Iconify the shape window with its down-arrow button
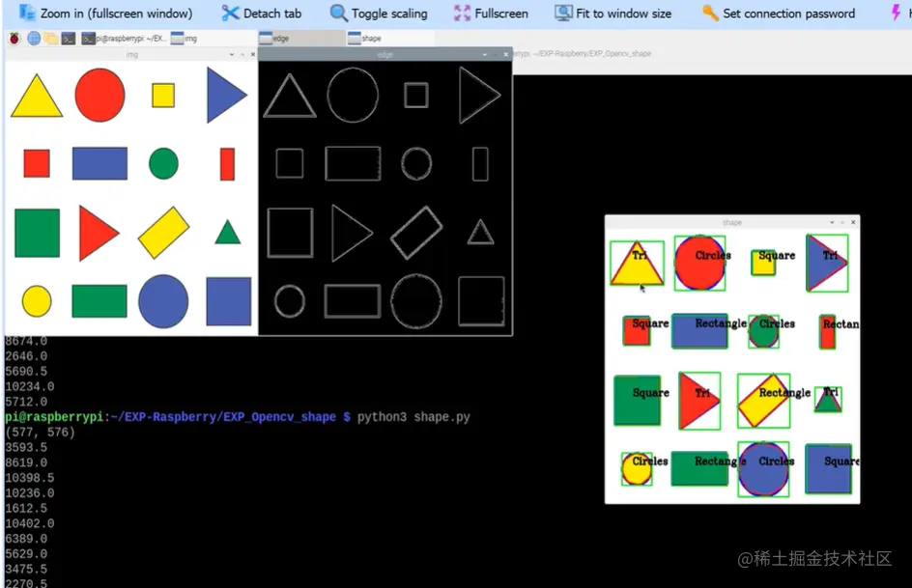Viewport: 912px width, 588px height. (832, 222)
